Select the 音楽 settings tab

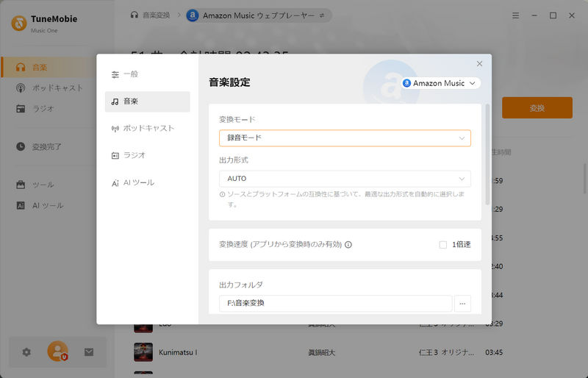point(147,101)
